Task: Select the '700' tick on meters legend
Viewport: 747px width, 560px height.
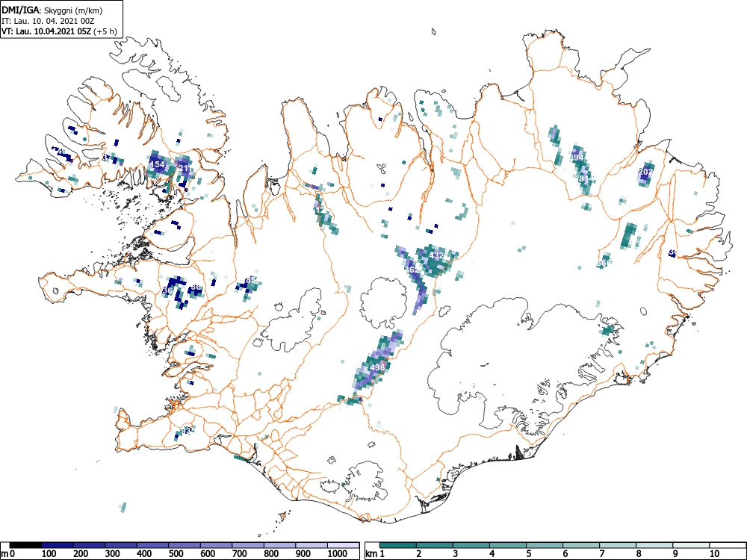Action: [x=240, y=554]
